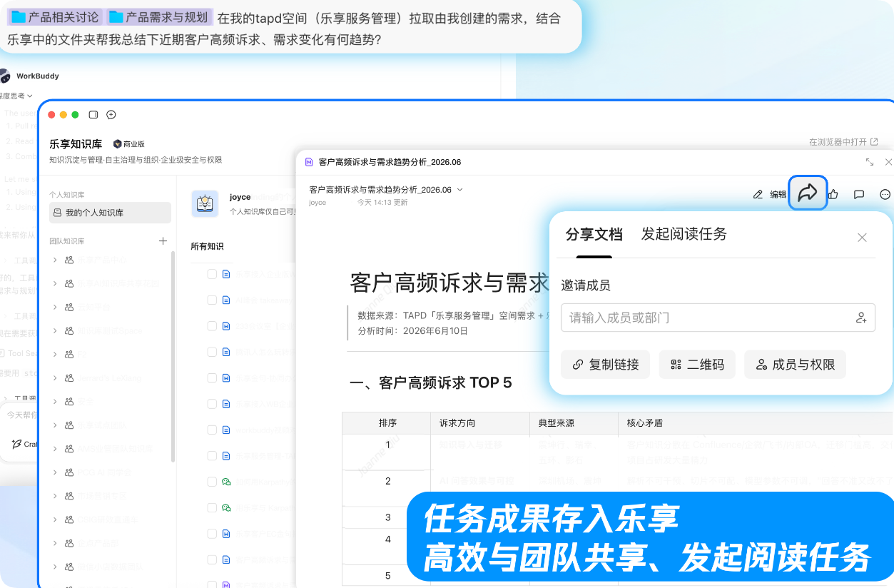894x588 pixels.
Task: Check the box for workbuddy row
Action: tap(212, 430)
